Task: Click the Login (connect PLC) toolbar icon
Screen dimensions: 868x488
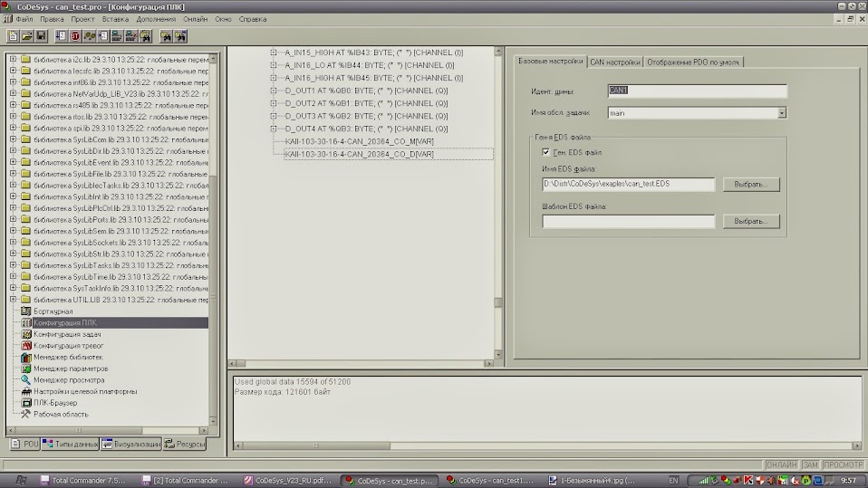Action: point(117,36)
